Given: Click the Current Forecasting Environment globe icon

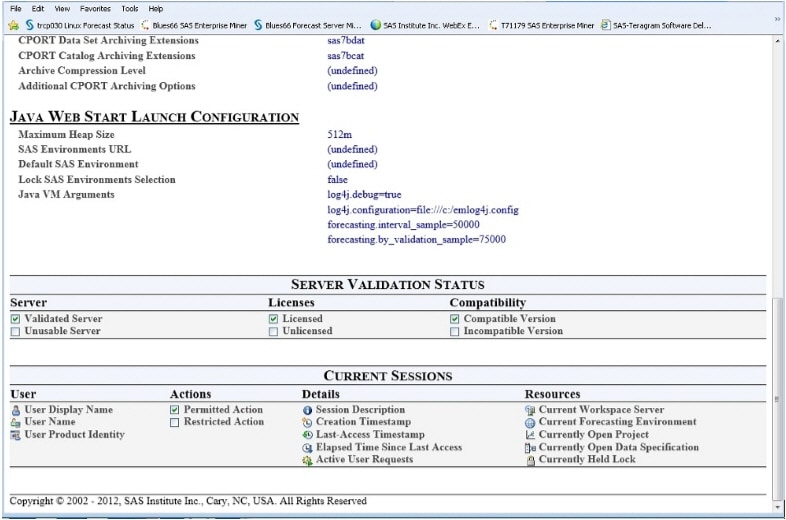Looking at the screenshot, I should pos(530,422).
